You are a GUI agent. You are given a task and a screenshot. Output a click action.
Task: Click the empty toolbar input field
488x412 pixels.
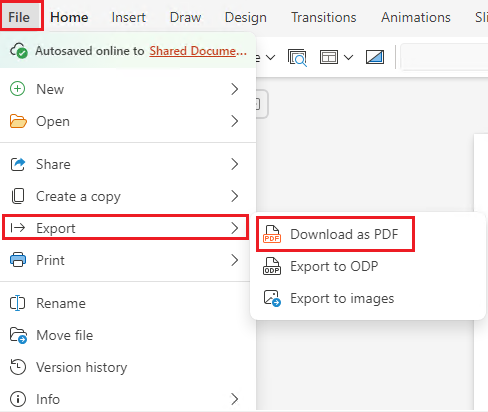coord(444,57)
